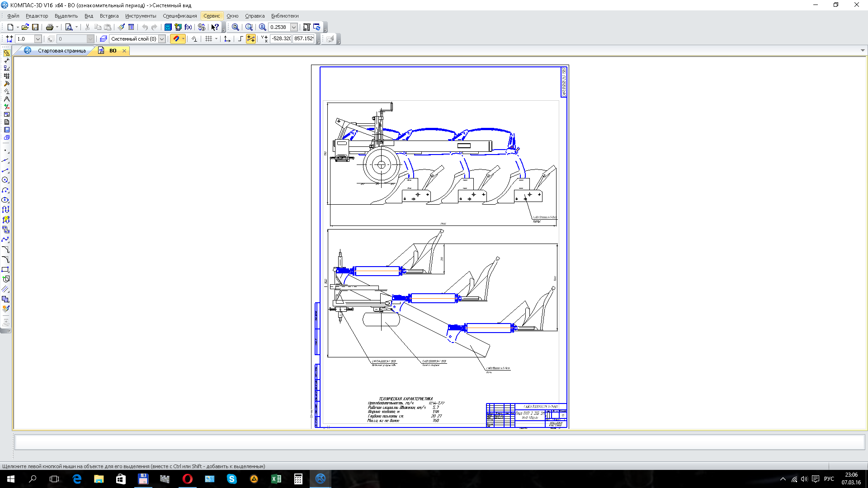
Task: Toggle the snap magnet button
Action: pos(176,39)
